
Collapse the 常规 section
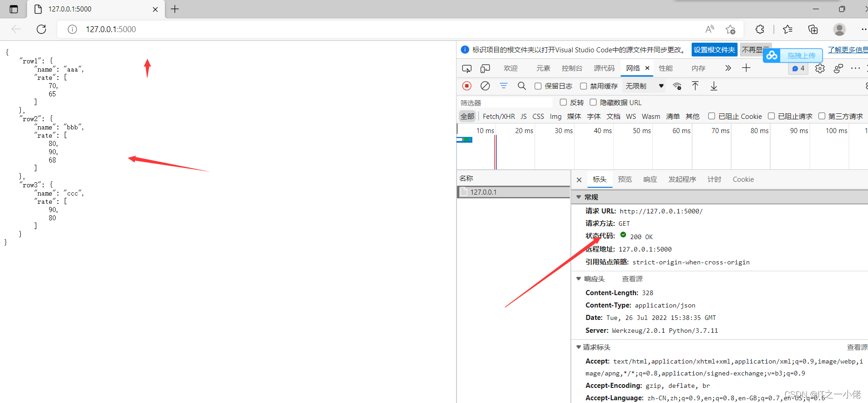(579, 197)
